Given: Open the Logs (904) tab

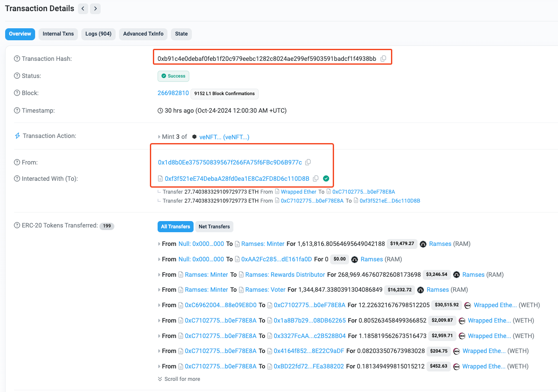Looking at the screenshot, I should pyautogui.click(x=98, y=34).
